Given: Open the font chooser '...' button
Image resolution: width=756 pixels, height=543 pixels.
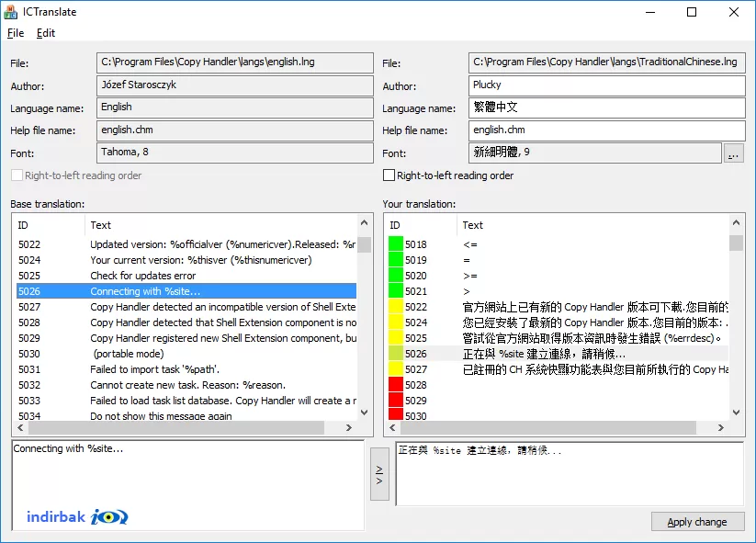Looking at the screenshot, I should coord(733,153).
